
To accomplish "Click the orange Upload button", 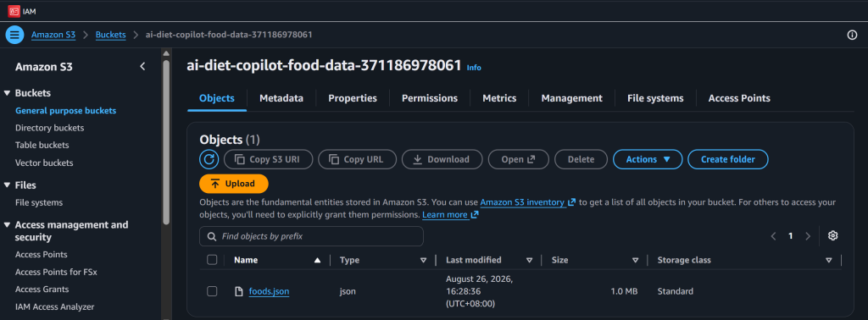I will [x=234, y=184].
